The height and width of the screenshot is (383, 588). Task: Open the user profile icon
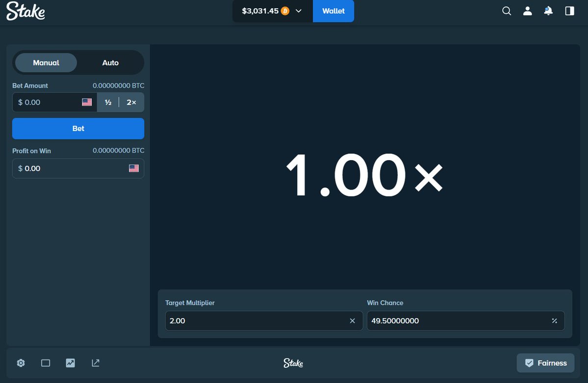[x=528, y=11]
